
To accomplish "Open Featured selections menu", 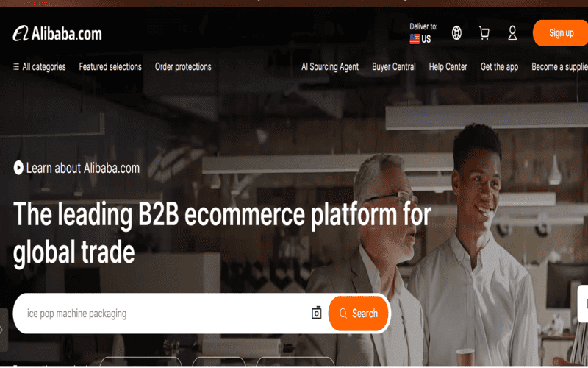I will click(x=110, y=67).
